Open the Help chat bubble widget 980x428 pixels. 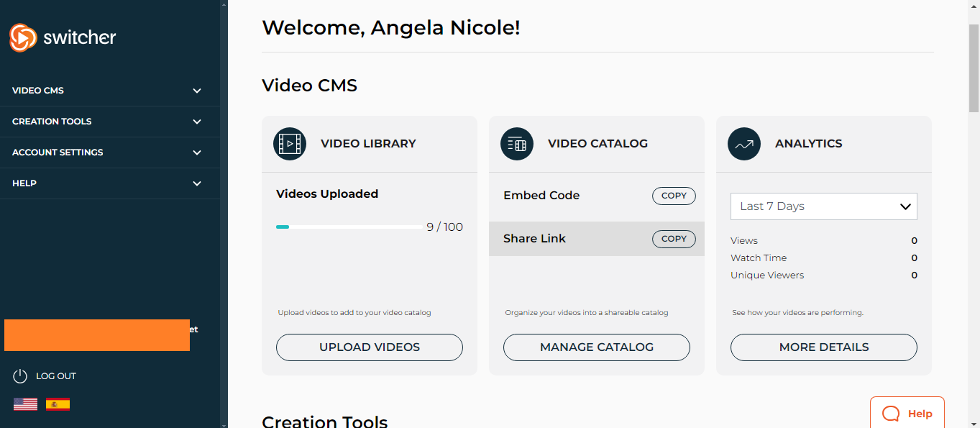click(x=907, y=413)
